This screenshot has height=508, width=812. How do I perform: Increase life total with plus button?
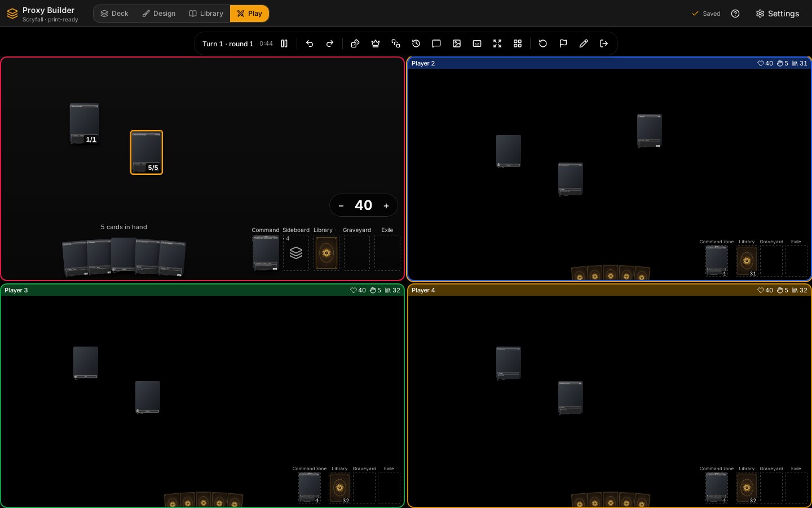(x=386, y=205)
